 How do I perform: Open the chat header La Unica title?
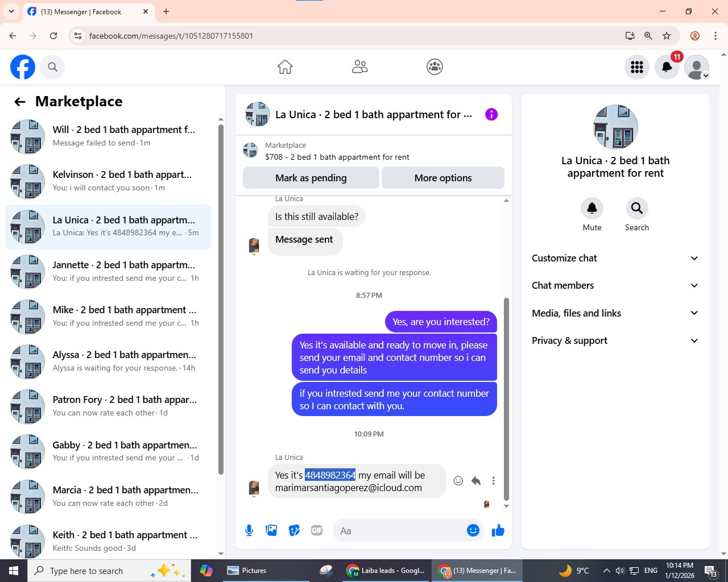374,114
